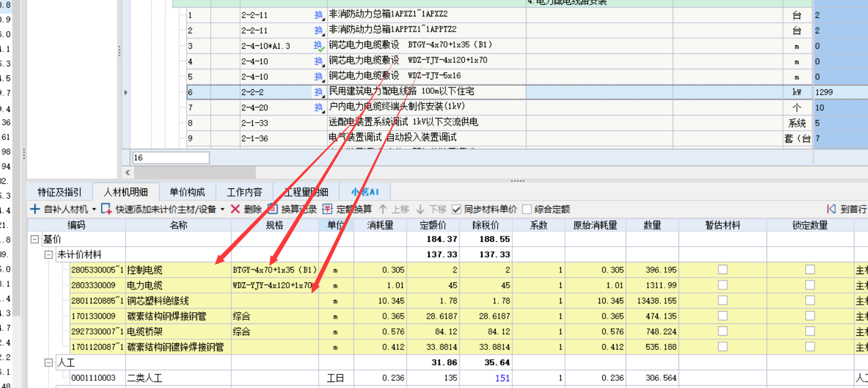The height and width of the screenshot is (388, 868).
Task: Click the 换 icon for 2-4-10*A1.3
Action: [319, 46]
